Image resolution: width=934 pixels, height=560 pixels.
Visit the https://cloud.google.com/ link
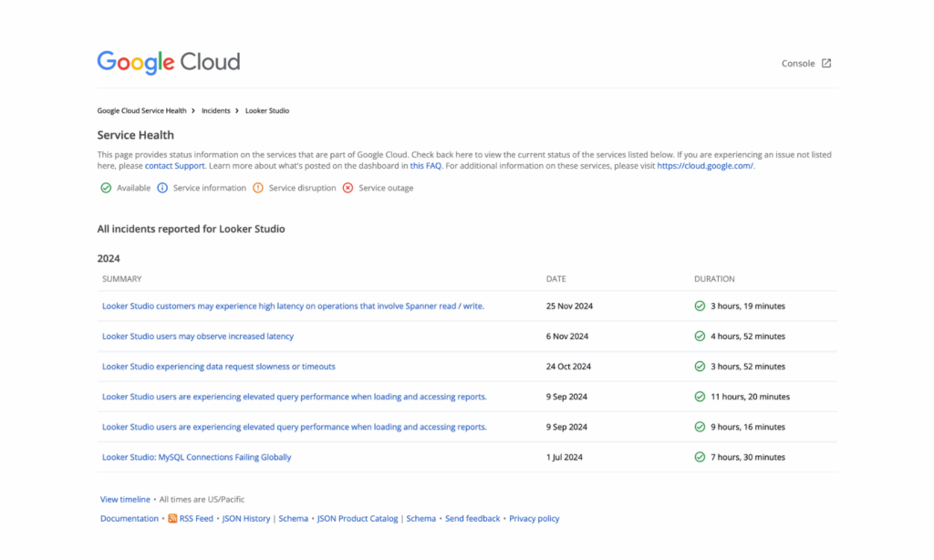(x=705, y=166)
